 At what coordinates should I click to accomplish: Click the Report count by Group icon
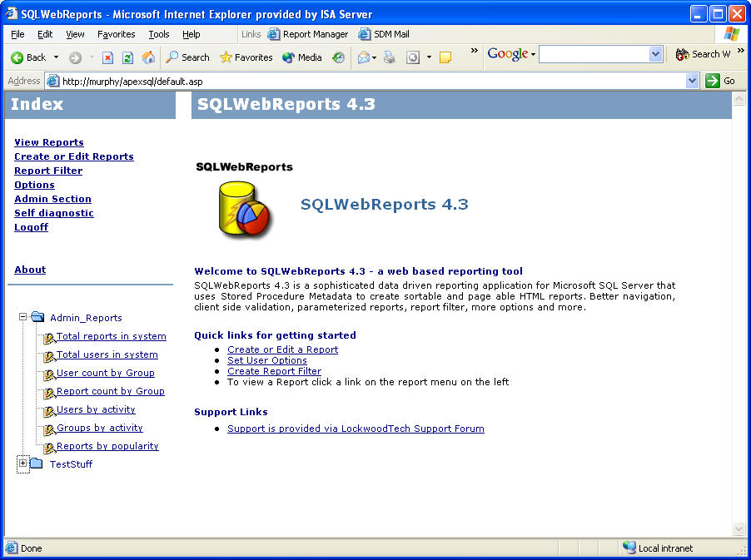[x=49, y=394]
